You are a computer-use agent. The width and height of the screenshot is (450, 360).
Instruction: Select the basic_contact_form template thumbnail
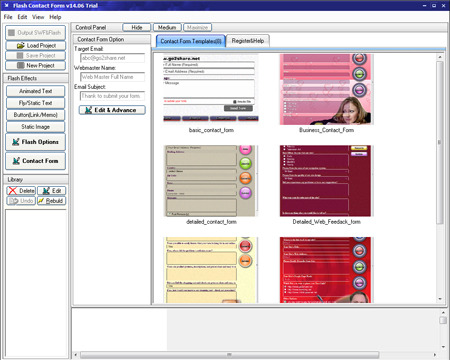pyautogui.click(x=211, y=89)
